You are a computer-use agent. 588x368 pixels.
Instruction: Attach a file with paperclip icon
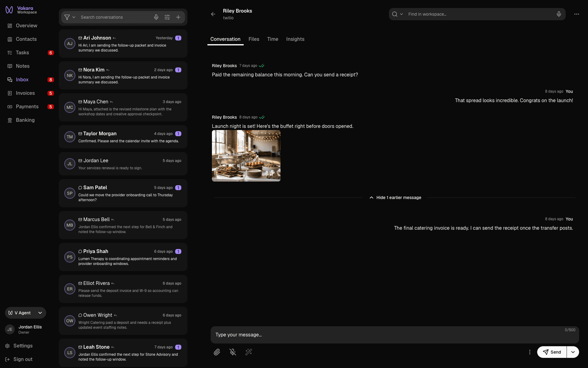coord(217,352)
